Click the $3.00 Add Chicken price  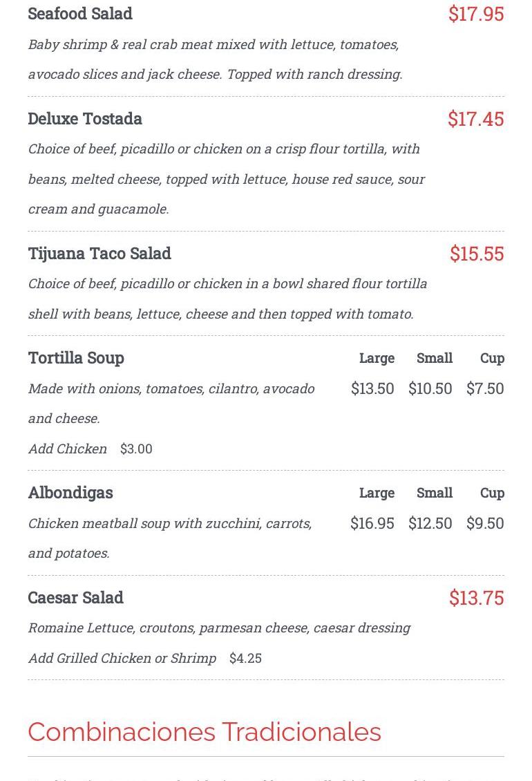136,449
